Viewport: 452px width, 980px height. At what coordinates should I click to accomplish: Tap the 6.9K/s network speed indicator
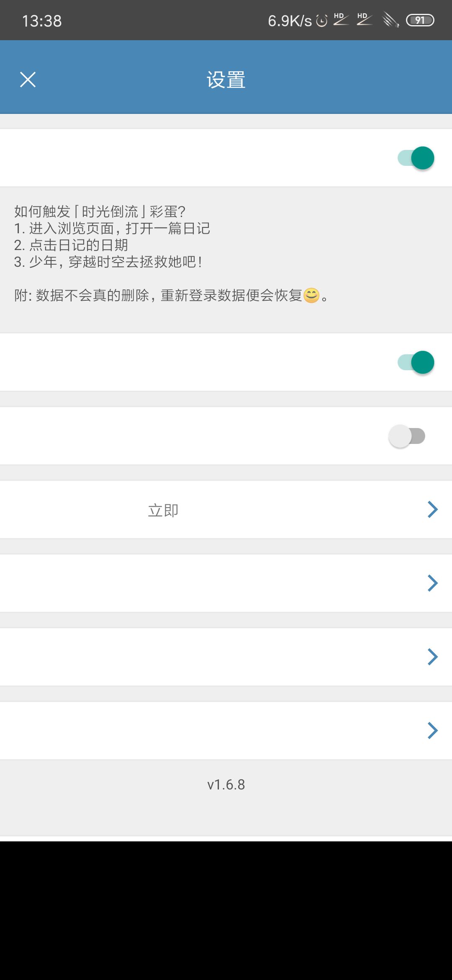tap(290, 21)
